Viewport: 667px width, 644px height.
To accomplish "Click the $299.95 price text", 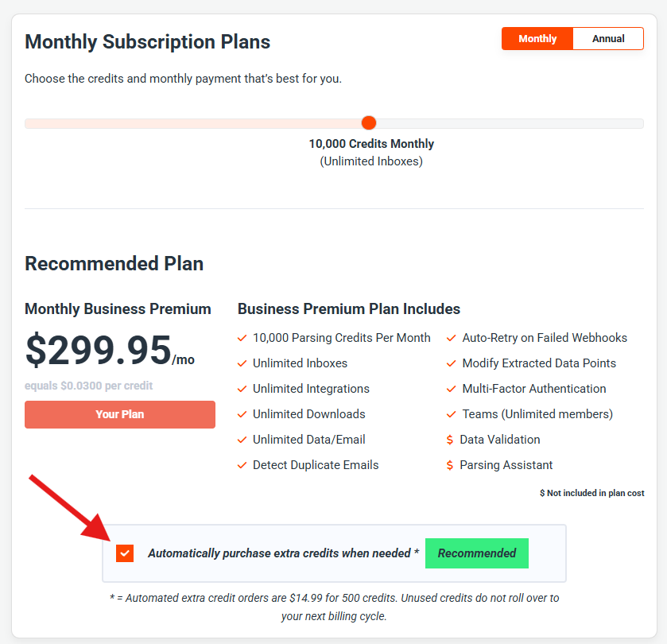I will point(99,351).
